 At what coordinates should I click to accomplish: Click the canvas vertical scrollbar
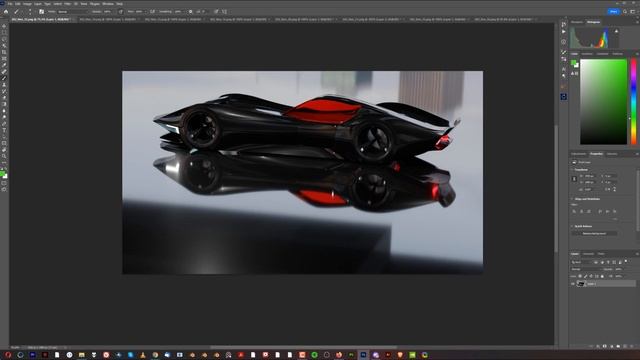coord(556,188)
